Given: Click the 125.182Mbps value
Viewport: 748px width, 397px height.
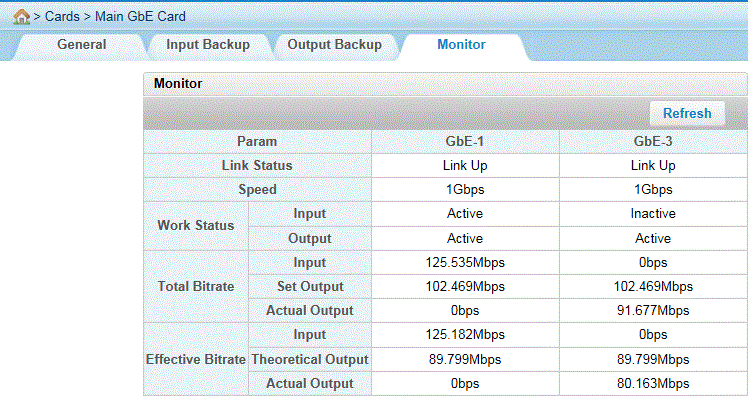Looking at the screenshot, I should [x=465, y=334].
